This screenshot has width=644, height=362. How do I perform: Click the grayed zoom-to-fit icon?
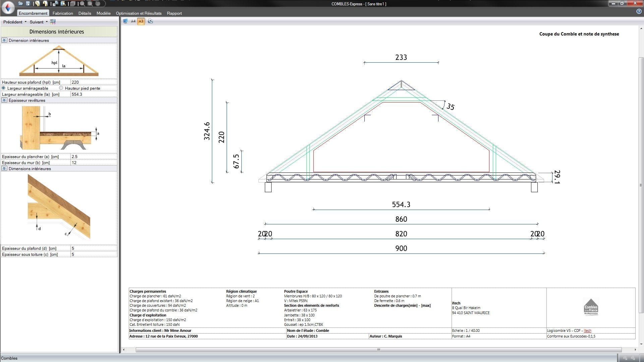(90, 4)
